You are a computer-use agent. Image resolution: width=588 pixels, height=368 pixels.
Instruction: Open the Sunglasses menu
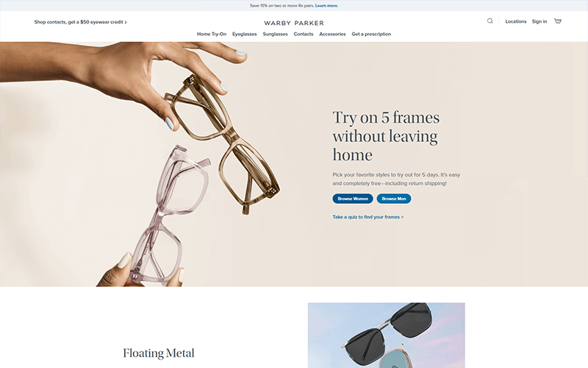pyautogui.click(x=275, y=34)
